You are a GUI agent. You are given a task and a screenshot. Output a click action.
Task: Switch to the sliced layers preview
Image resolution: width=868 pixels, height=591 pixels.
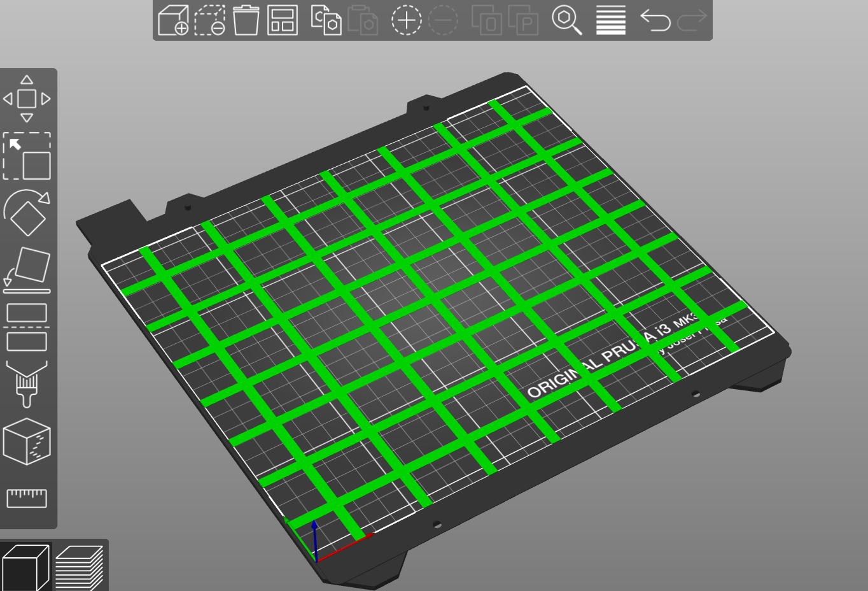pos(80,567)
